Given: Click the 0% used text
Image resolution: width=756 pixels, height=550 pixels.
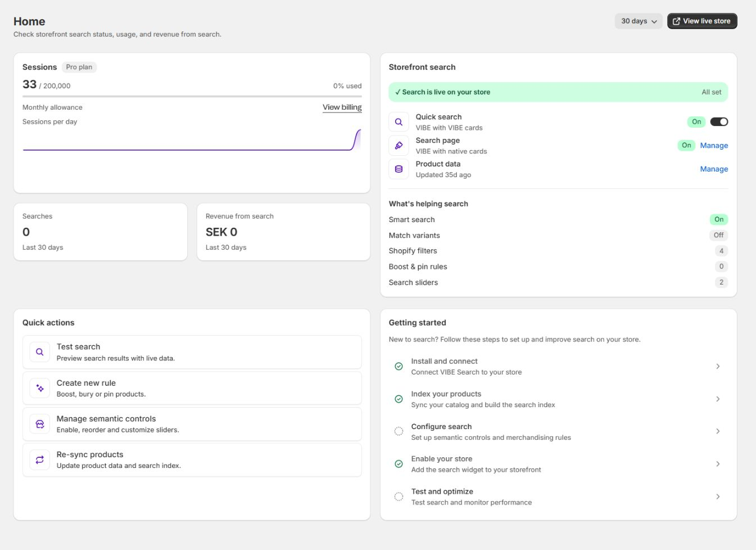Looking at the screenshot, I should click(x=347, y=86).
